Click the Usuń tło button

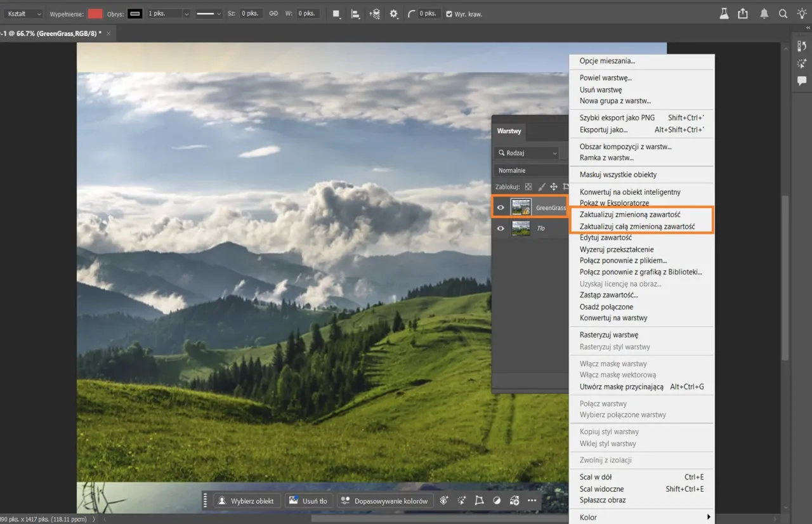click(x=308, y=501)
